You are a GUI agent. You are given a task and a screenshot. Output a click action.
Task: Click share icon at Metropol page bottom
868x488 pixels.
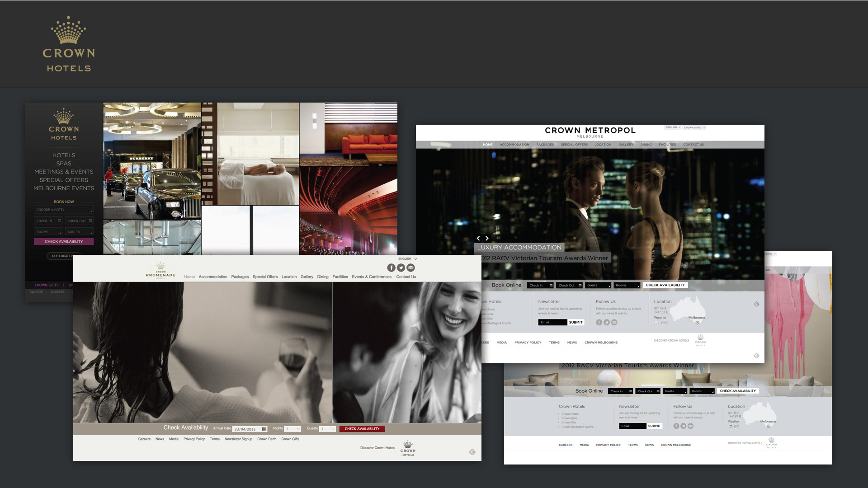(756, 356)
